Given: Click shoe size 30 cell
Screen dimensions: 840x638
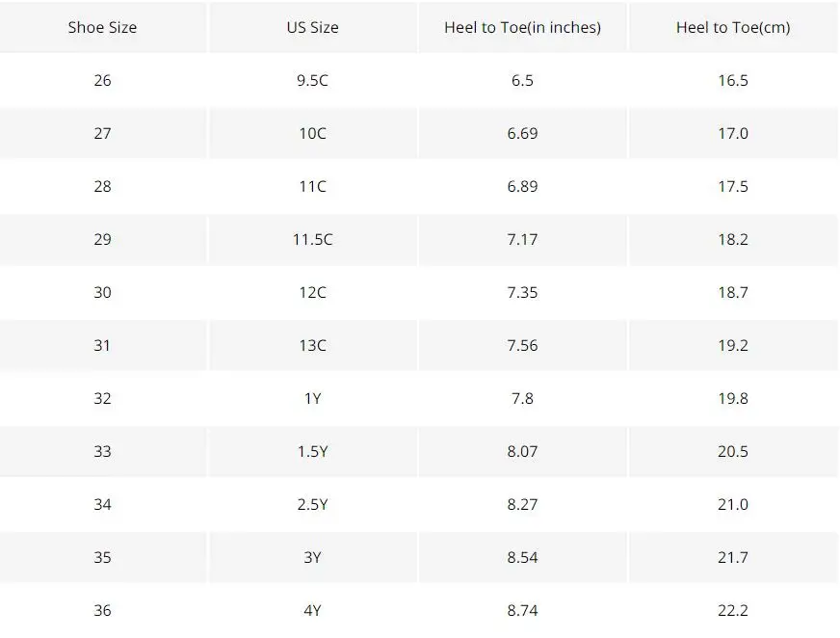Looking at the screenshot, I should click(x=102, y=293).
